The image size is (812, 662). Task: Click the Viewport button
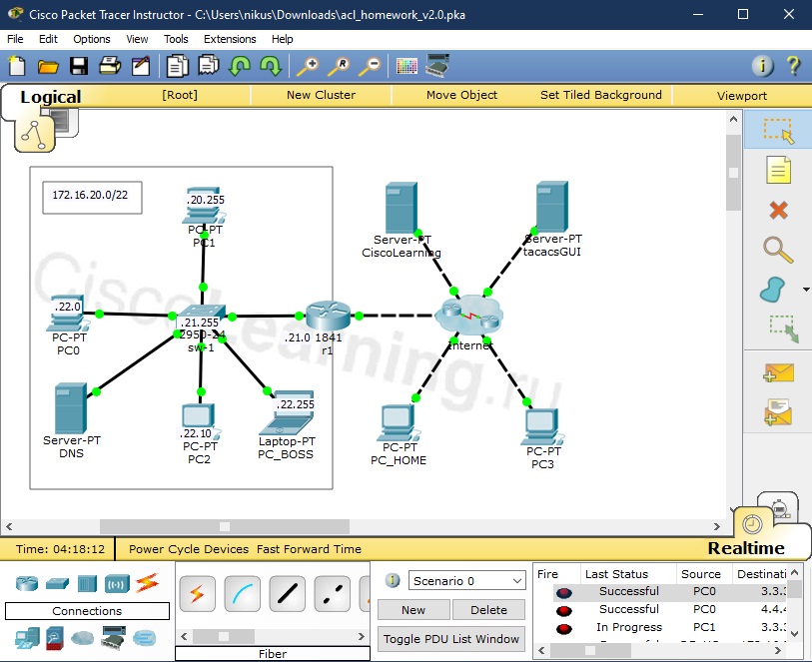pyautogui.click(x=741, y=95)
